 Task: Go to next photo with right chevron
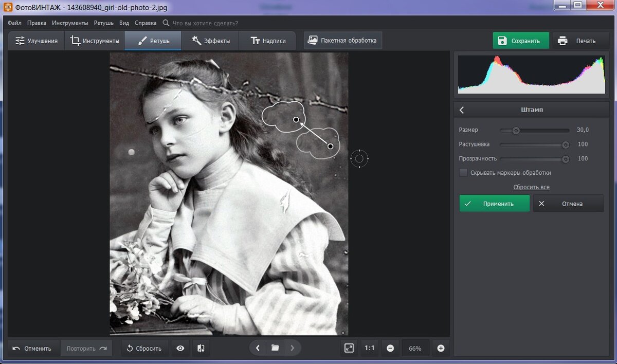[293, 348]
